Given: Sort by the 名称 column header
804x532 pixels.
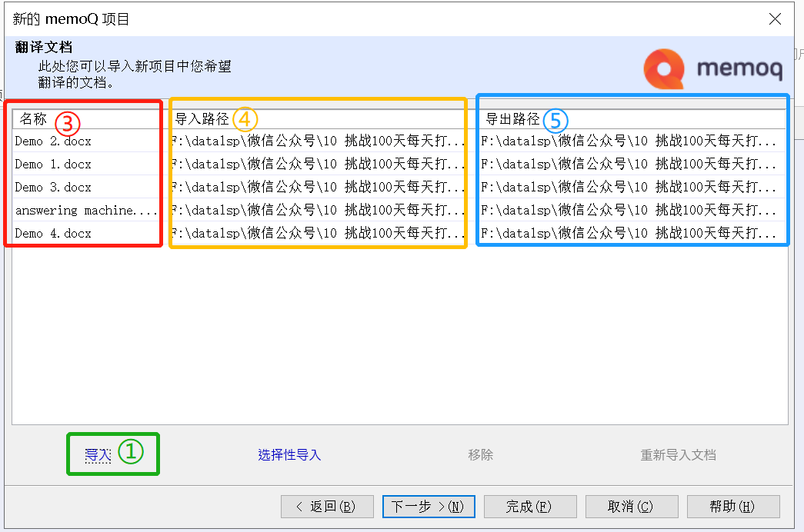Looking at the screenshot, I should coord(90,119).
